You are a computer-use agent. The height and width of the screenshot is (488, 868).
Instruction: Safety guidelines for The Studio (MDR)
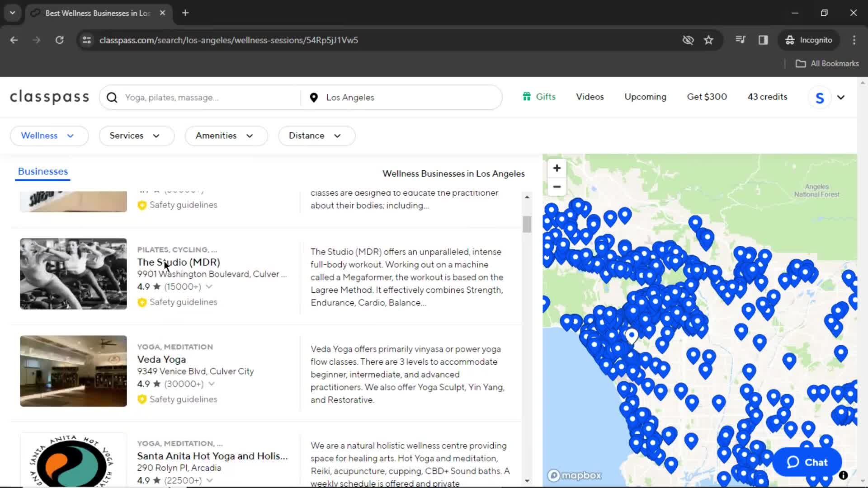[x=177, y=302]
